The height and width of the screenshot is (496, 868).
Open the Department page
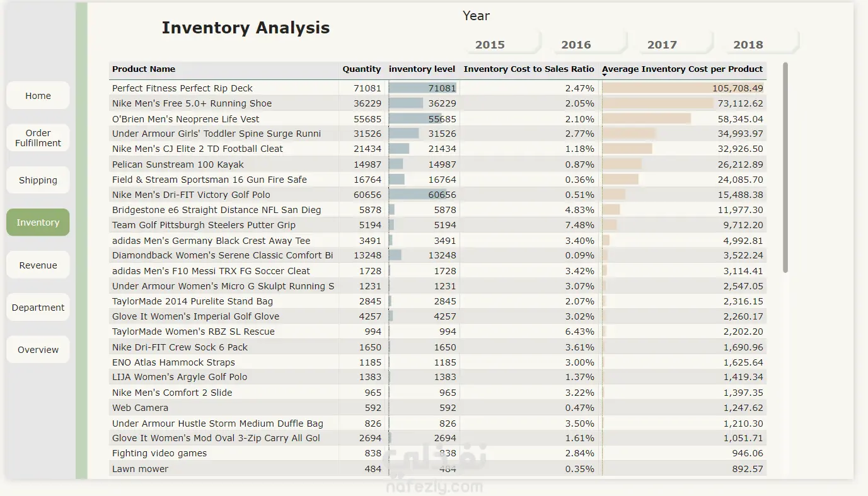click(38, 308)
